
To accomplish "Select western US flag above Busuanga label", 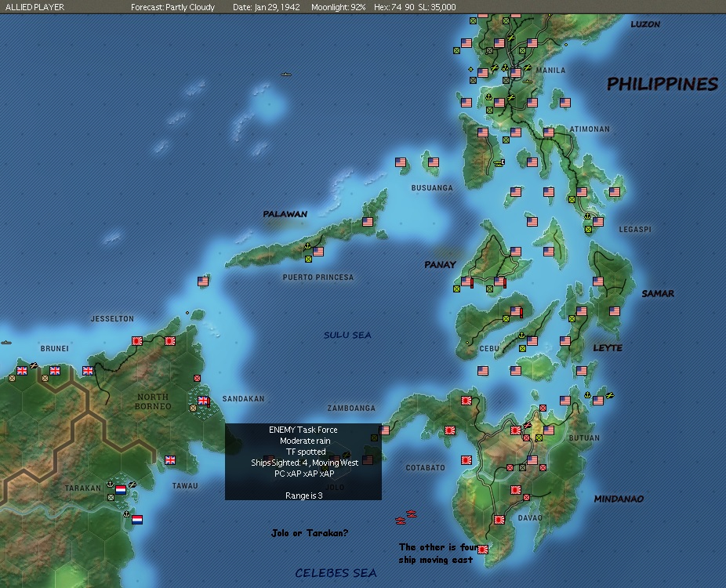I will pos(401,162).
